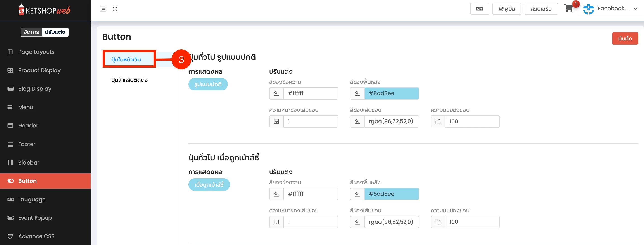
Task: Collapse sidebar with the menu indent icon
Action: click(103, 9)
